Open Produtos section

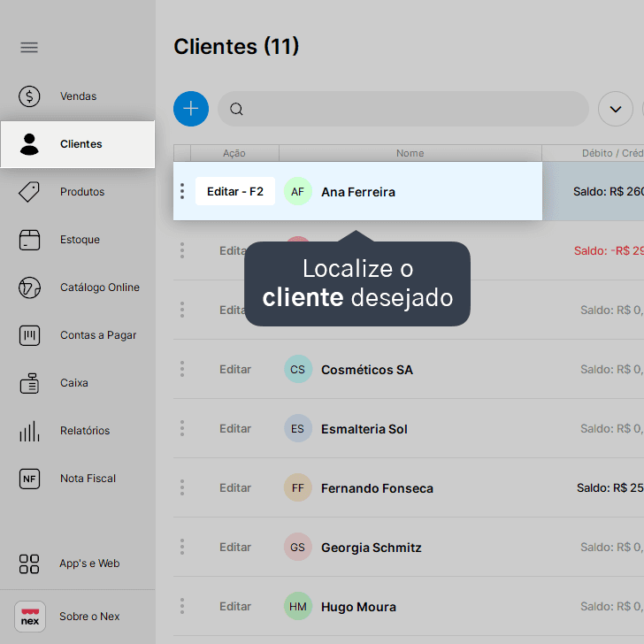click(82, 192)
